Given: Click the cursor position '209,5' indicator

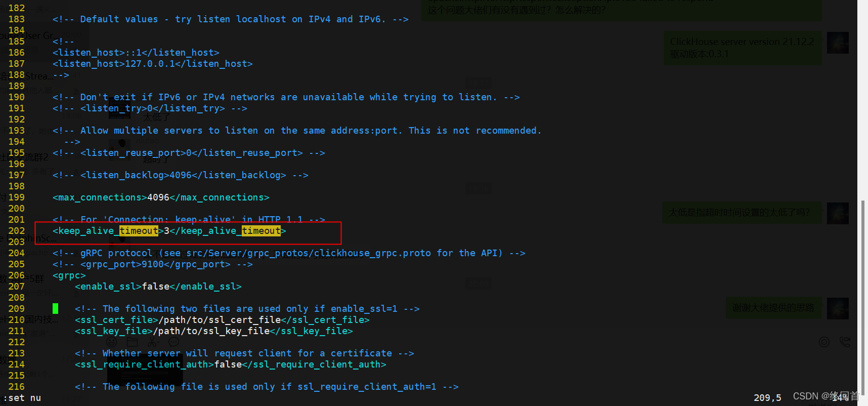Looking at the screenshot, I should (x=767, y=398).
